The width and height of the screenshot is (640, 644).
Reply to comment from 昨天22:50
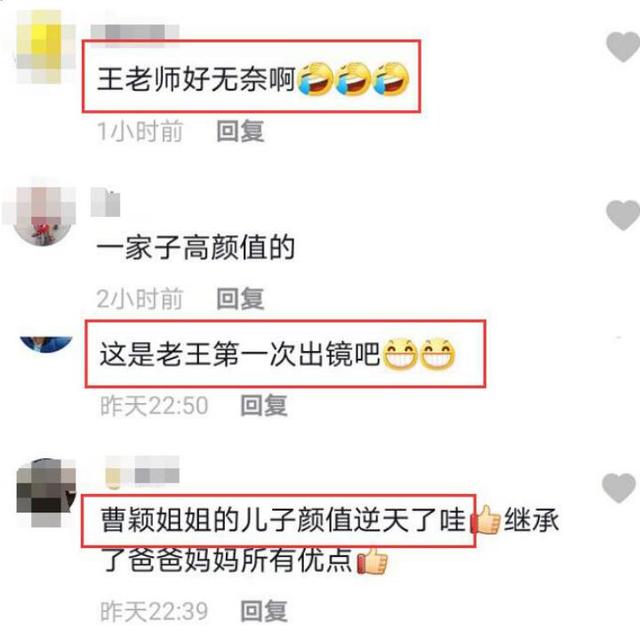click(x=264, y=405)
